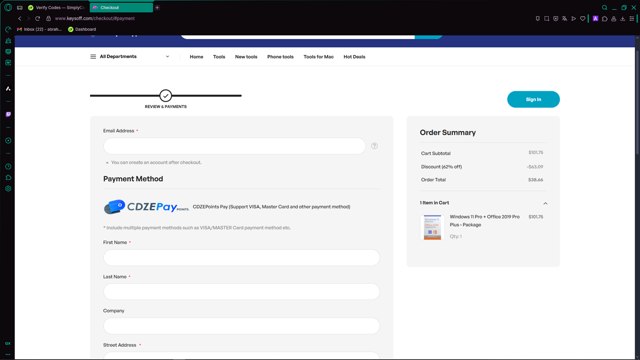This screenshot has width=640, height=360.
Task: Open the Aria AI sidebar icon
Action: pos(8,89)
